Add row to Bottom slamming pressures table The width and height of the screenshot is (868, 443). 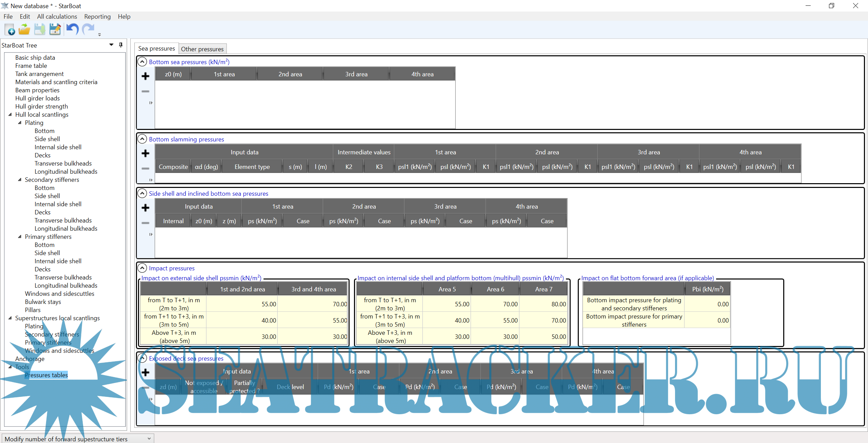pos(145,153)
